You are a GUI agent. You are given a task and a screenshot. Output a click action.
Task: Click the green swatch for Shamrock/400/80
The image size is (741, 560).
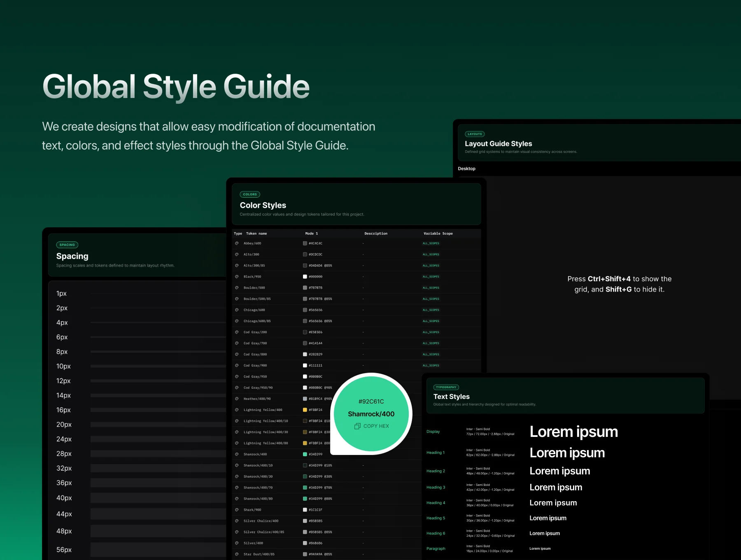(x=305, y=499)
